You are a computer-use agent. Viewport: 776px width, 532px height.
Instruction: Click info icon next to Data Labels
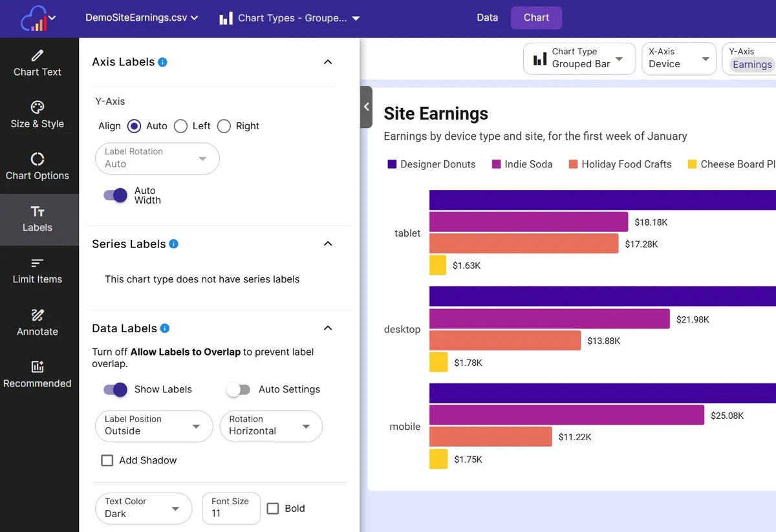(165, 328)
